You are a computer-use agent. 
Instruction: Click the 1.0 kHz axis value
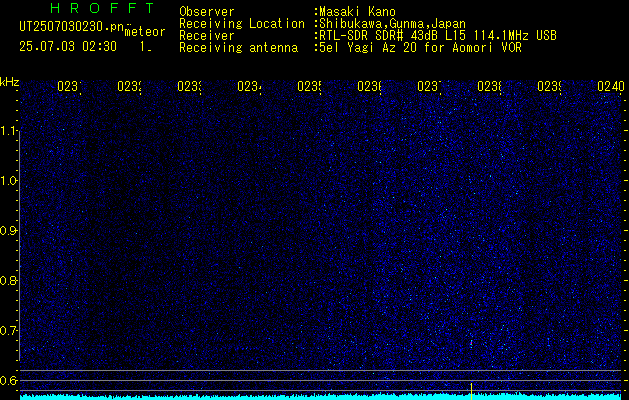tap(9, 181)
